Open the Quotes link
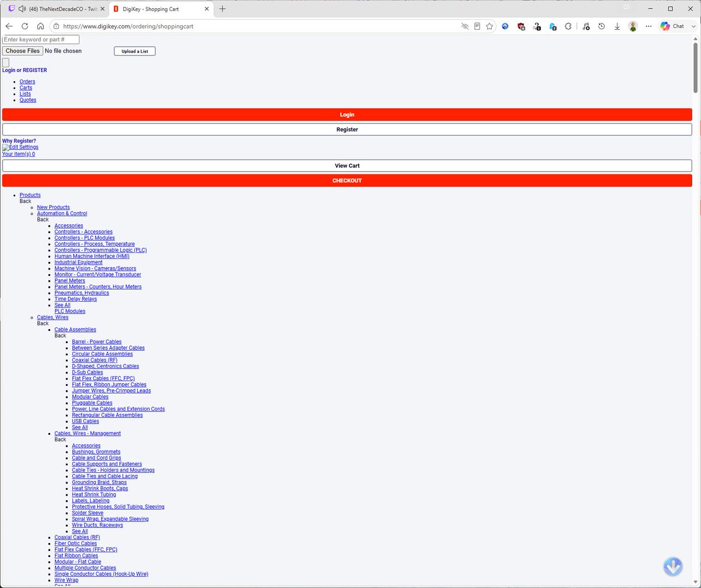This screenshot has height=588, width=701. [x=28, y=100]
